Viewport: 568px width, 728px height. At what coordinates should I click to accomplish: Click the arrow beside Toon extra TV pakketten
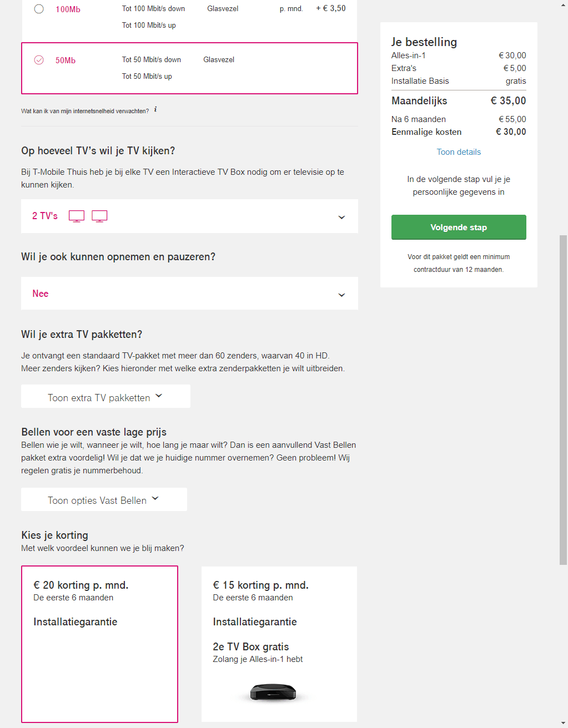click(x=159, y=396)
